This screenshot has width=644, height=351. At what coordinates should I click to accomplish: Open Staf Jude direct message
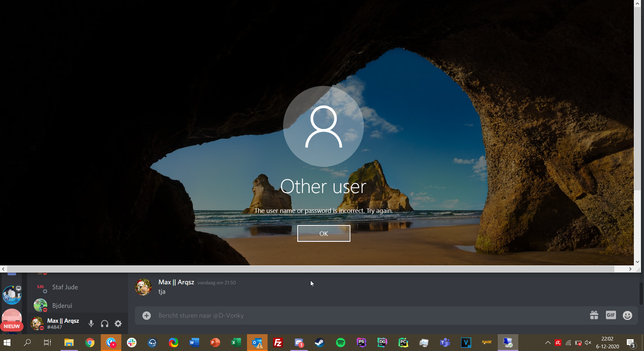65,287
